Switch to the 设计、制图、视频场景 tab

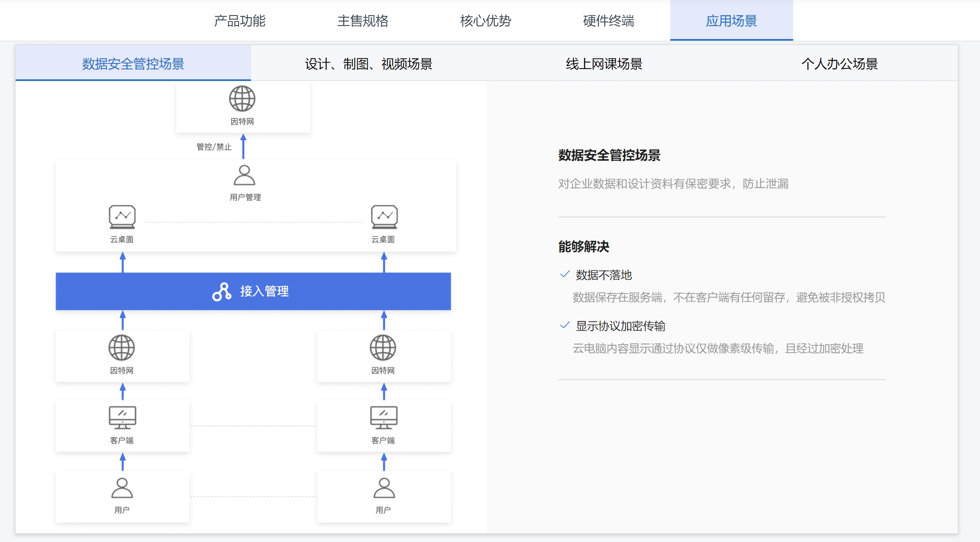[368, 63]
